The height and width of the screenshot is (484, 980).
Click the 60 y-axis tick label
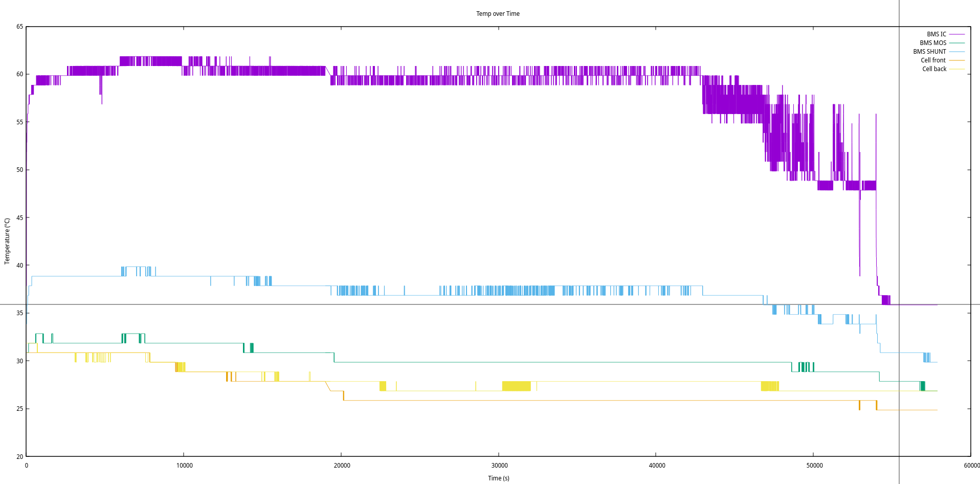[20, 74]
